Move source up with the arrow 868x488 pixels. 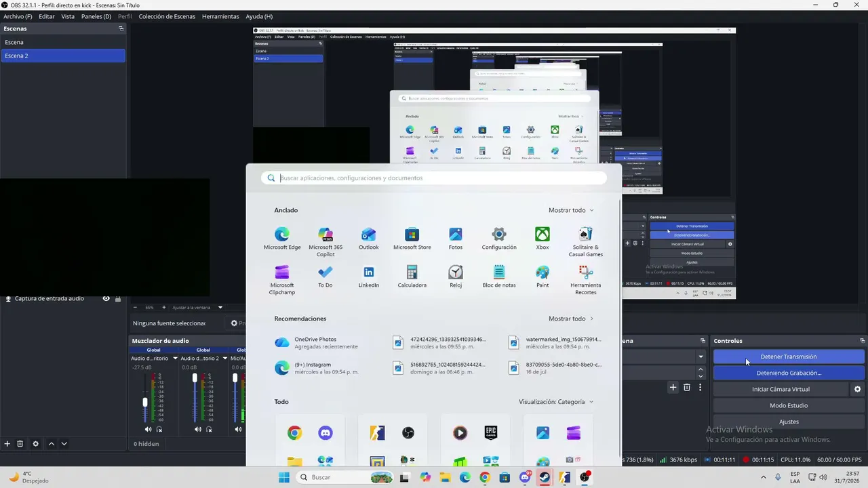point(51,444)
